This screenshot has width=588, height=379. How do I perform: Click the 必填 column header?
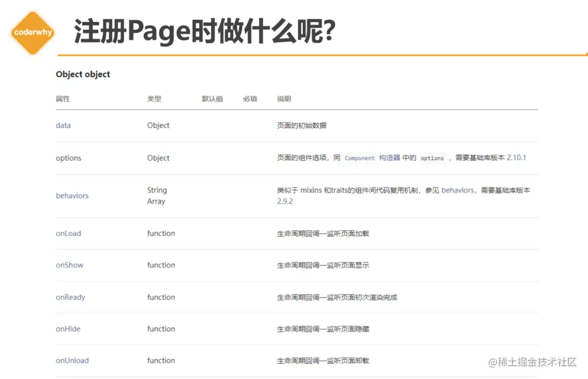click(x=250, y=99)
